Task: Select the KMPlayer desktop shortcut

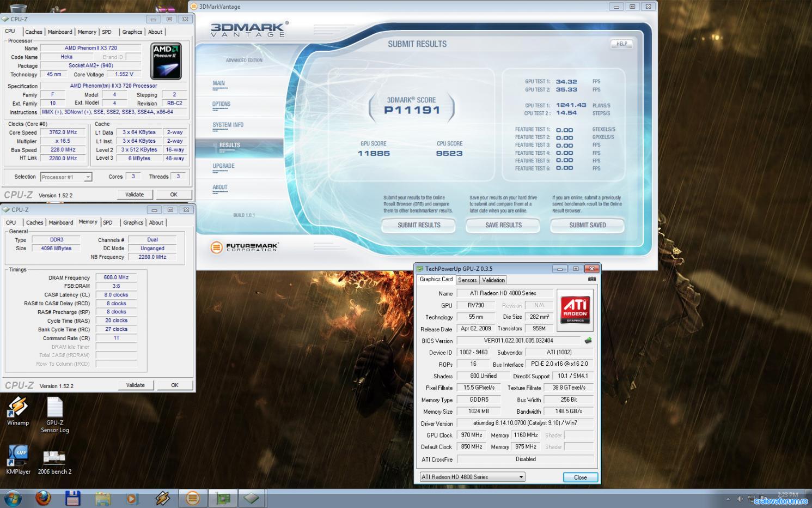Action: (18, 459)
